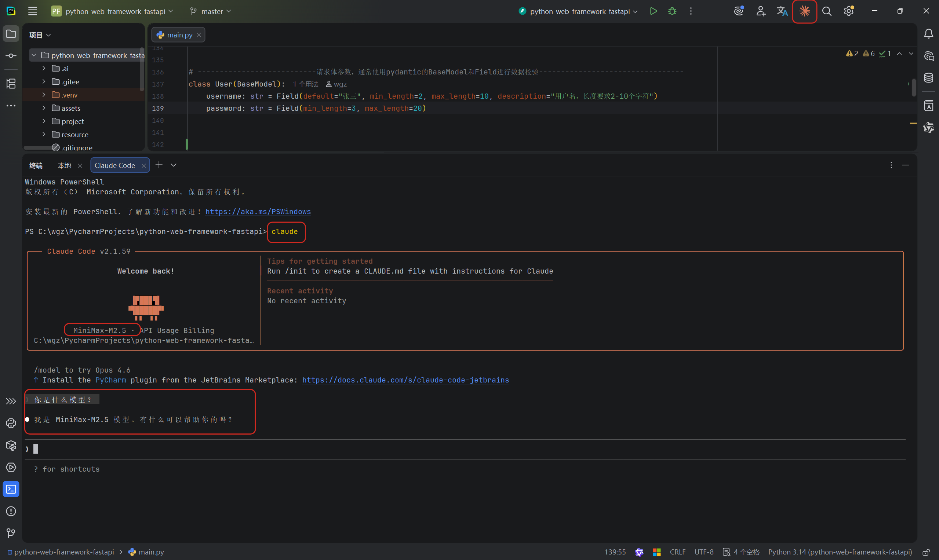Open the translate tool icon
The width and height of the screenshot is (939, 560).
(782, 11)
